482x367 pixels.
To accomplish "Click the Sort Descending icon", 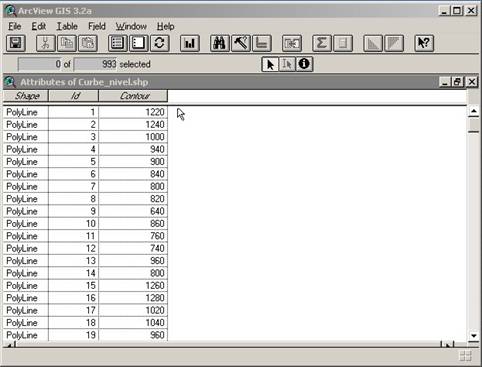I will (x=394, y=43).
